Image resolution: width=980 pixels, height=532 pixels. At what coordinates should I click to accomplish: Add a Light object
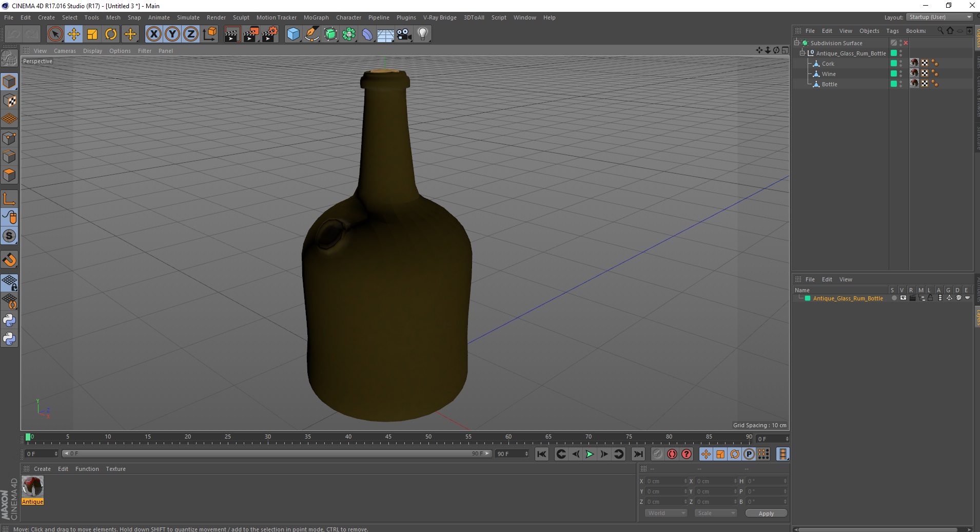click(423, 34)
